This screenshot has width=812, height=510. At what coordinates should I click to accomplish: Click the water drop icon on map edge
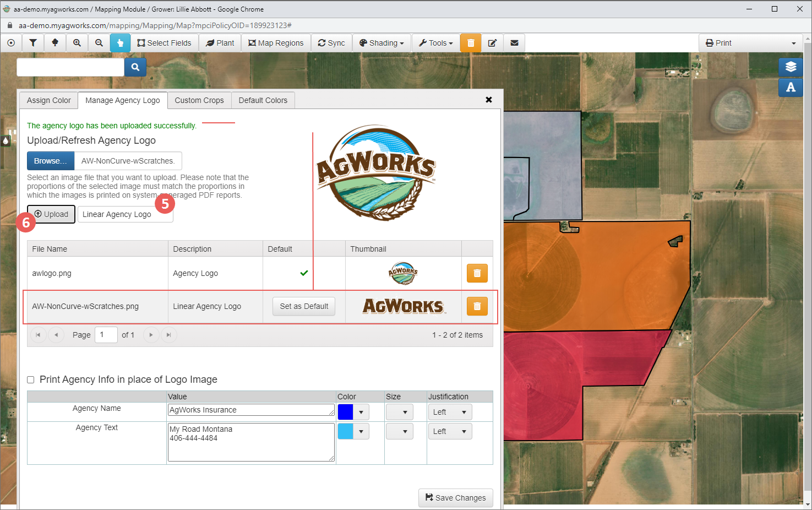click(6, 141)
